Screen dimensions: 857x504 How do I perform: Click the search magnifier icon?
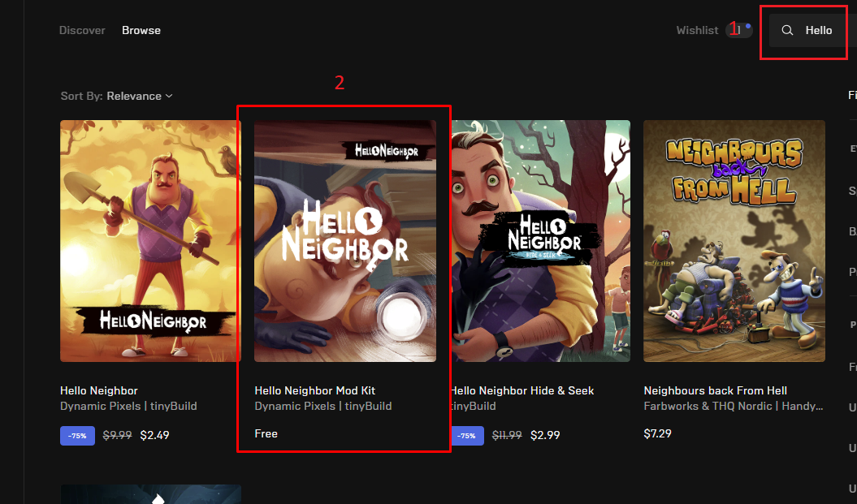[787, 31]
